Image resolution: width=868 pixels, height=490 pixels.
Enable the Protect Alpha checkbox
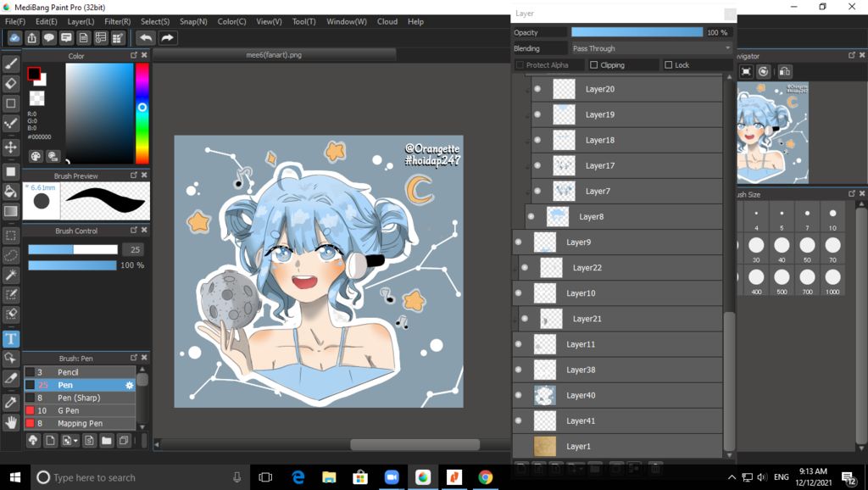pos(520,64)
